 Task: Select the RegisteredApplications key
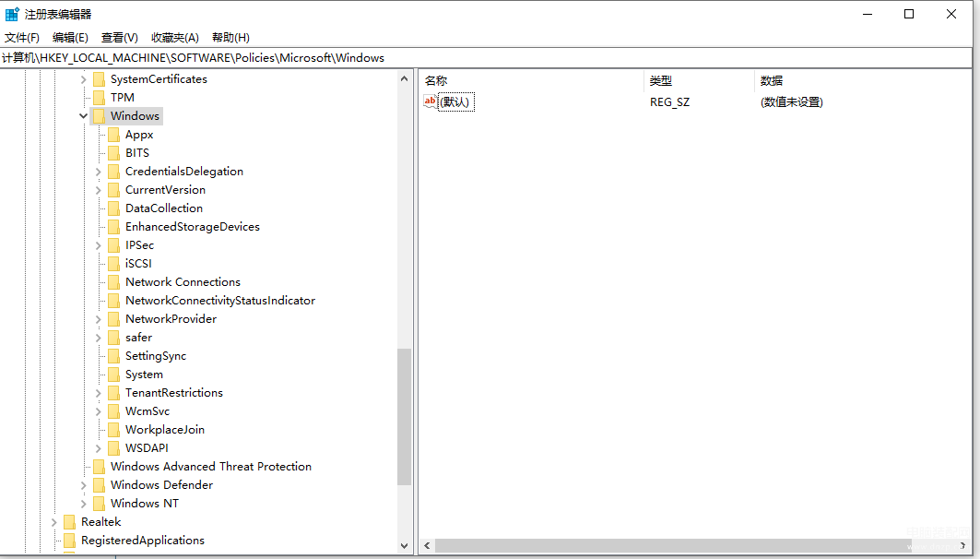[143, 541]
